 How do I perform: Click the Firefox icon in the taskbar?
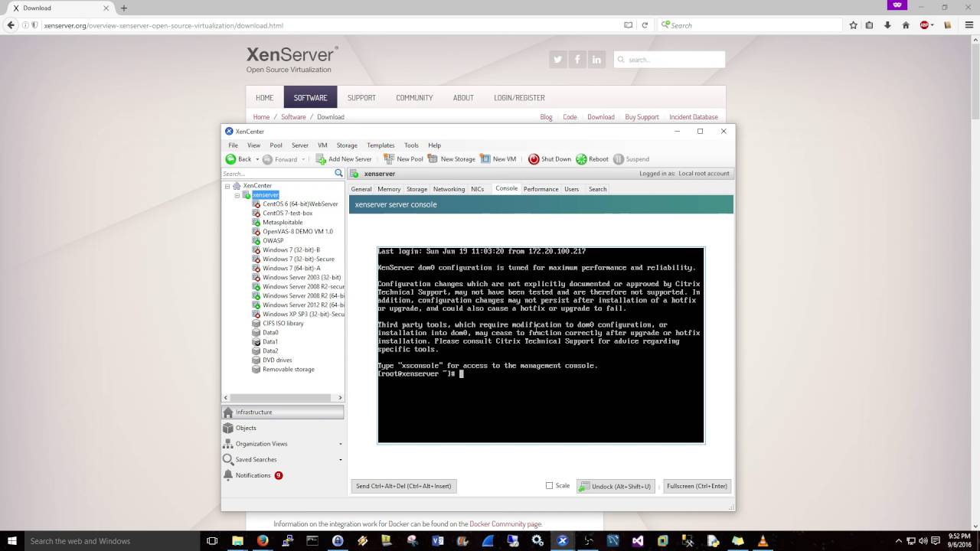(x=263, y=541)
